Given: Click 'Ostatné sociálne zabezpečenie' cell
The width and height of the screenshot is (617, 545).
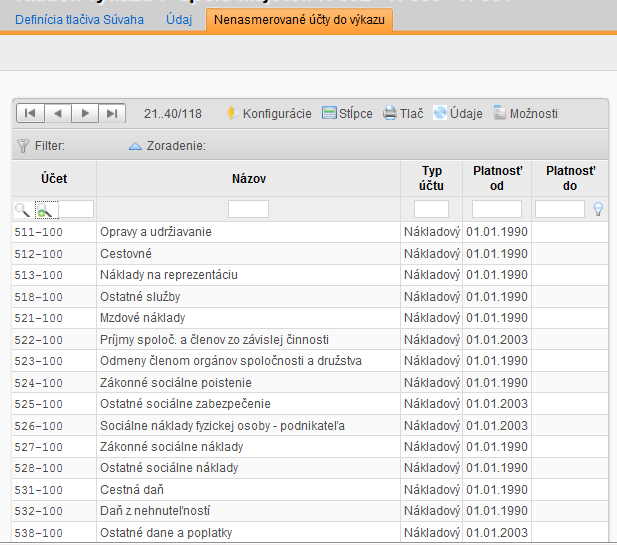Looking at the screenshot, I should [249, 404].
